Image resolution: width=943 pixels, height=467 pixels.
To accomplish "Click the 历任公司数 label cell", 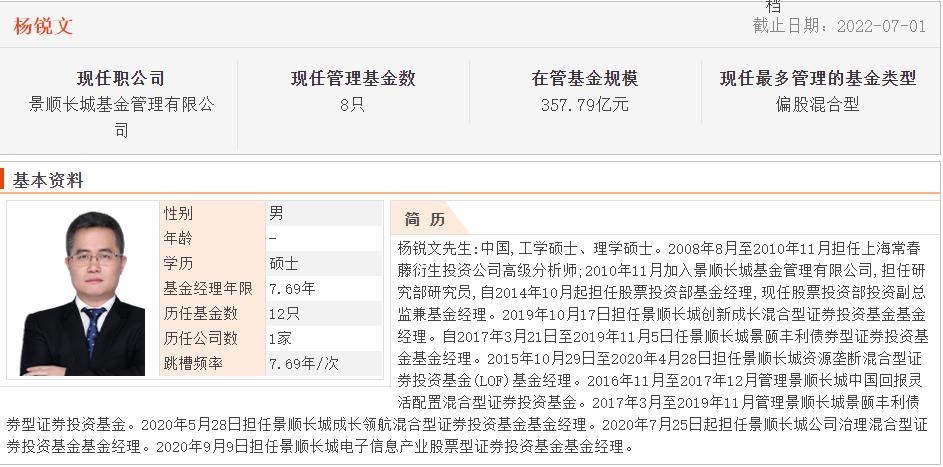I will (x=212, y=338).
